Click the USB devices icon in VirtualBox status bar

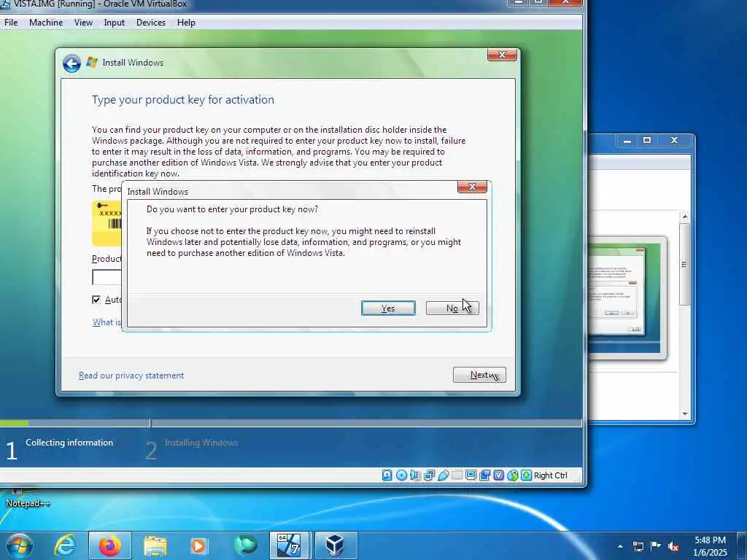coord(443,475)
